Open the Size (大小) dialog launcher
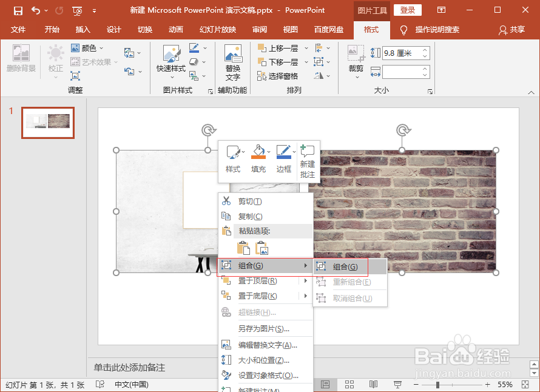This screenshot has height=392, width=540. point(430,91)
